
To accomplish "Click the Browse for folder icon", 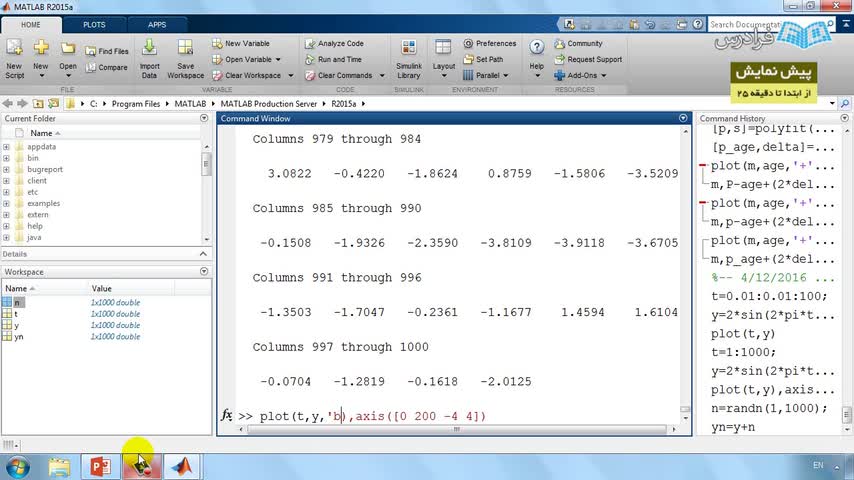I will coord(53,104).
